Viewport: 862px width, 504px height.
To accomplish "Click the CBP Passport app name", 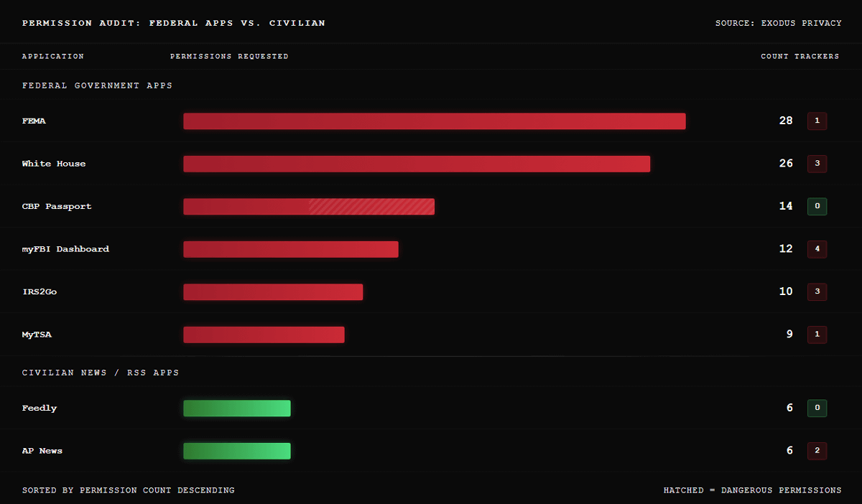I will pyautogui.click(x=57, y=207).
